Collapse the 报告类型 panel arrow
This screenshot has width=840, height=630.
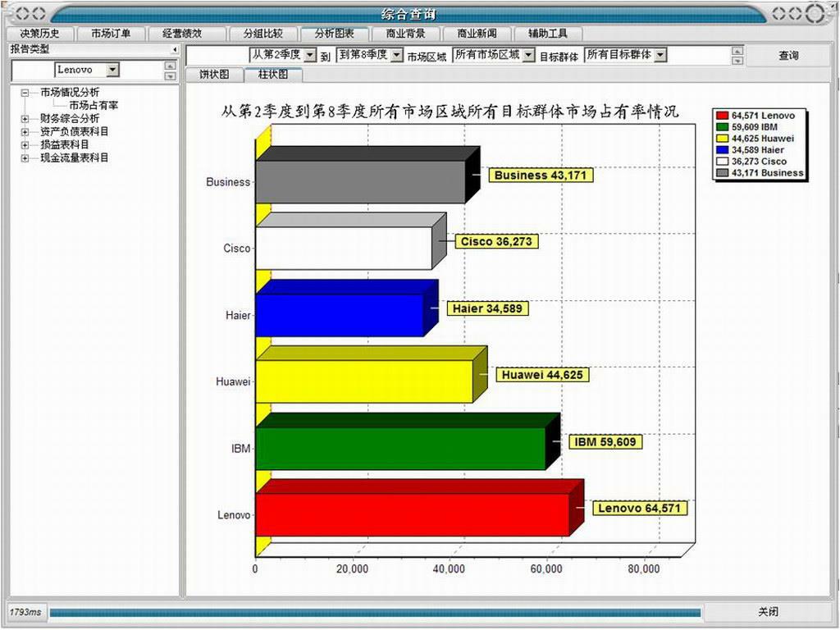174,49
